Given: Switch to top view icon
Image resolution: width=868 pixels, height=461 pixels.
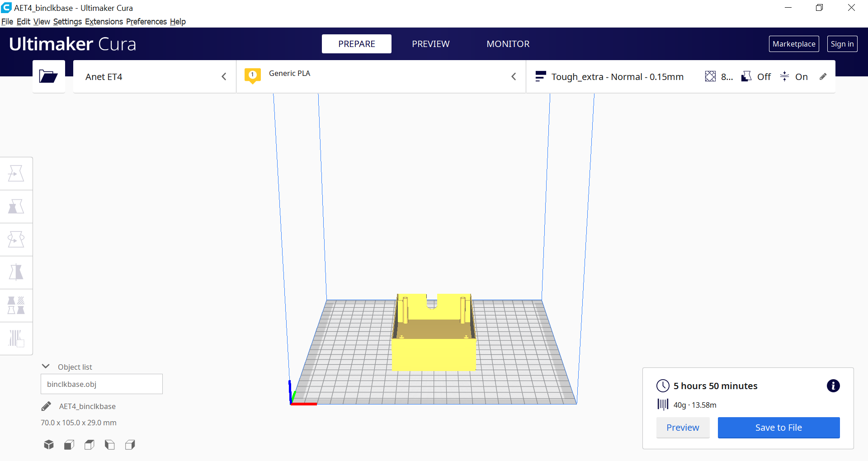Looking at the screenshot, I should tap(90, 445).
